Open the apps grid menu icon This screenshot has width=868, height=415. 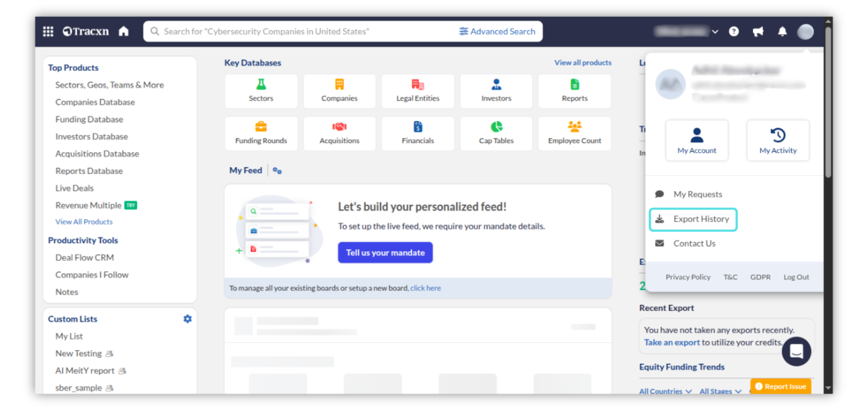point(48,31)
